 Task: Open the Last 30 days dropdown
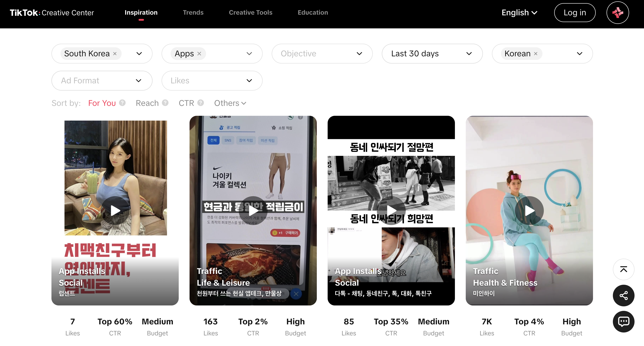[432, 54]
